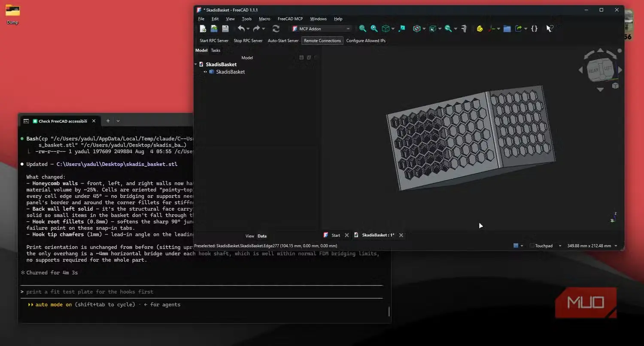The height and width of the screenshot is (346, 644).
Task: Click Remote Connections button
Action: point(322,41)
